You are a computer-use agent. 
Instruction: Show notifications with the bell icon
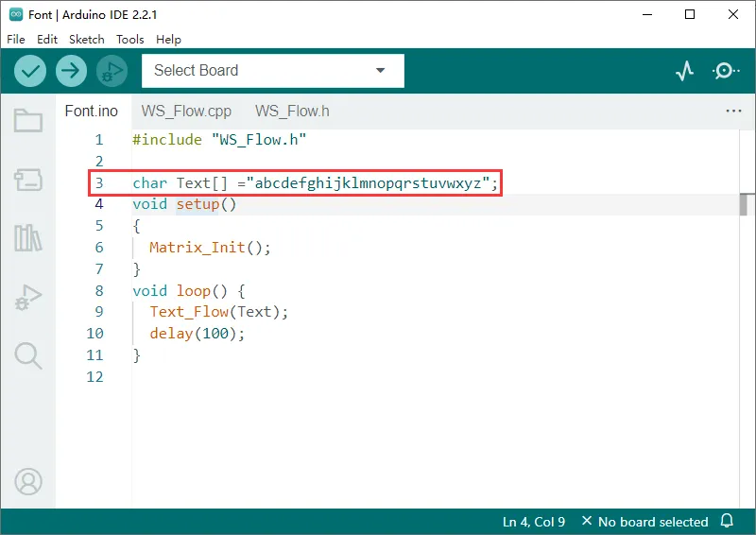[727, 522]
